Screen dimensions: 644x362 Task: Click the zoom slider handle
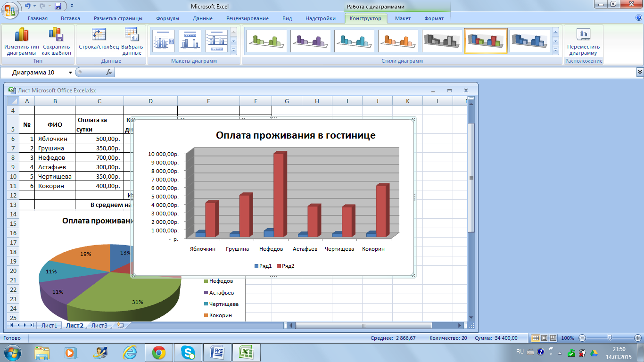pyautogui.click(x=610, y=338)
